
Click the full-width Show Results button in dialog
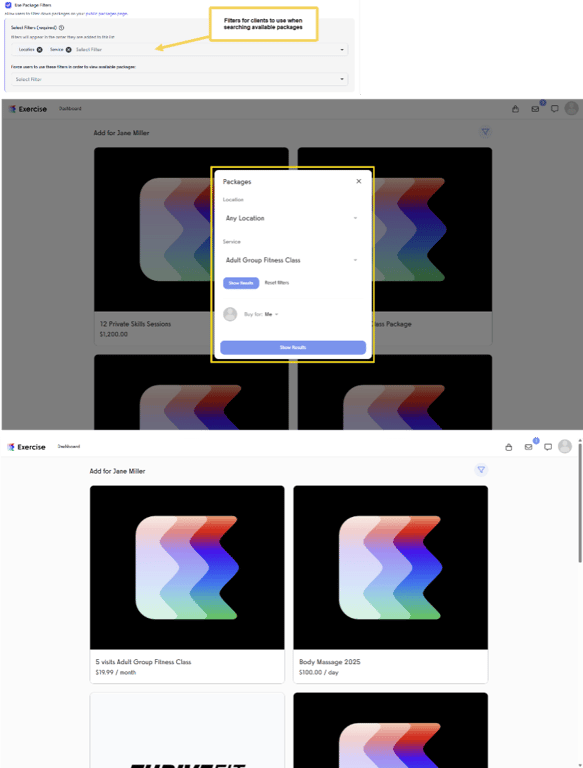pos(293,347)
